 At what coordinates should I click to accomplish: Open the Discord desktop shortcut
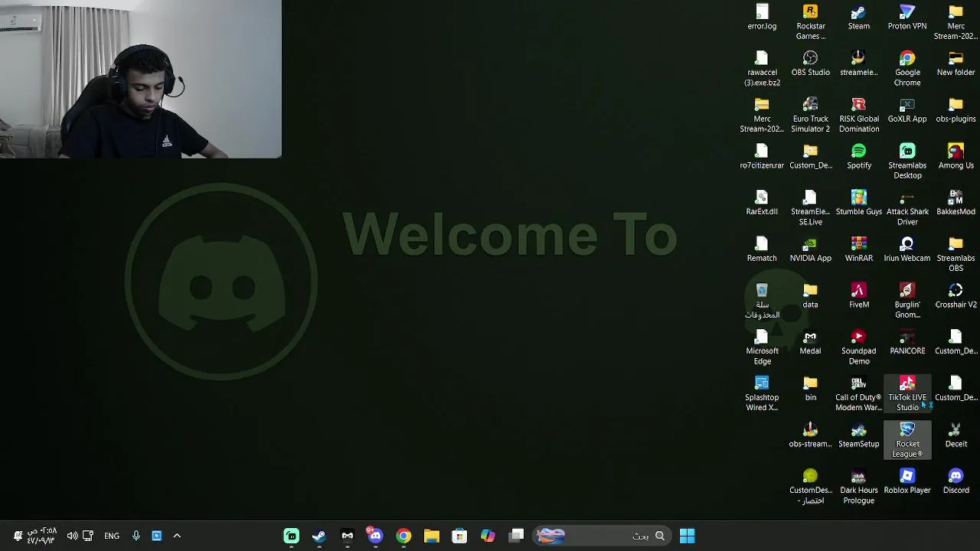tap(955, 482)
